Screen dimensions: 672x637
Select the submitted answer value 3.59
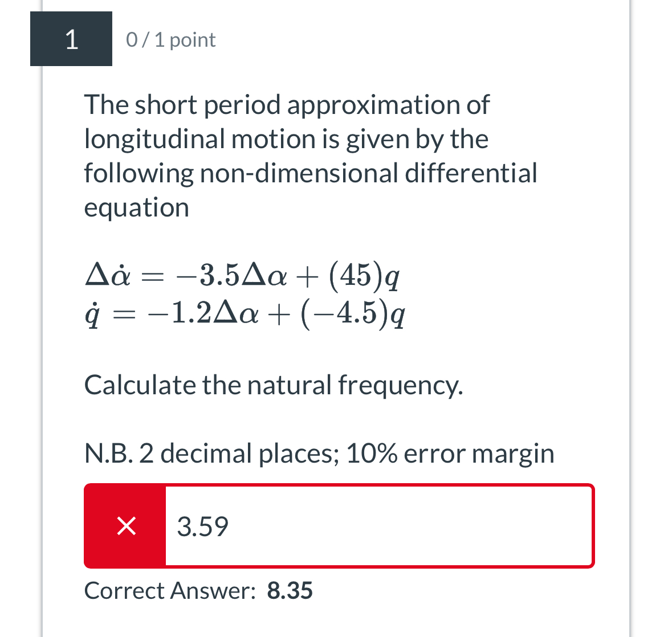[x=203, y=525]
